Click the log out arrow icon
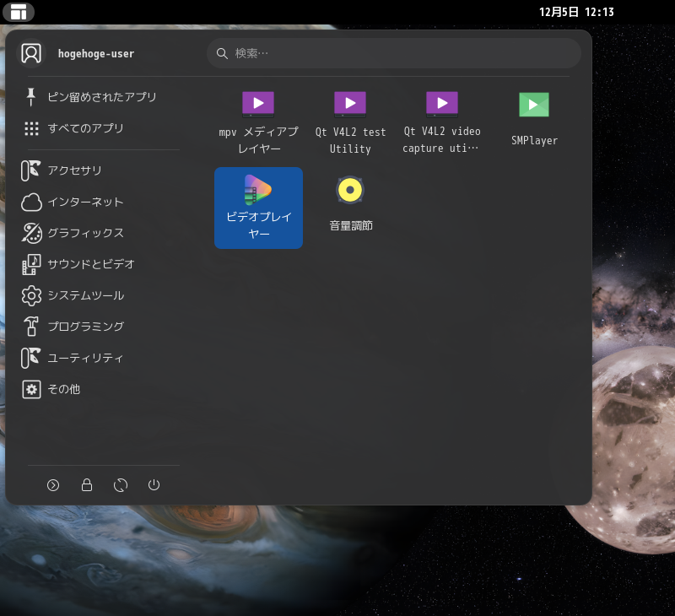The height and width of the screenshot is (616, 675). pos(53,485)
